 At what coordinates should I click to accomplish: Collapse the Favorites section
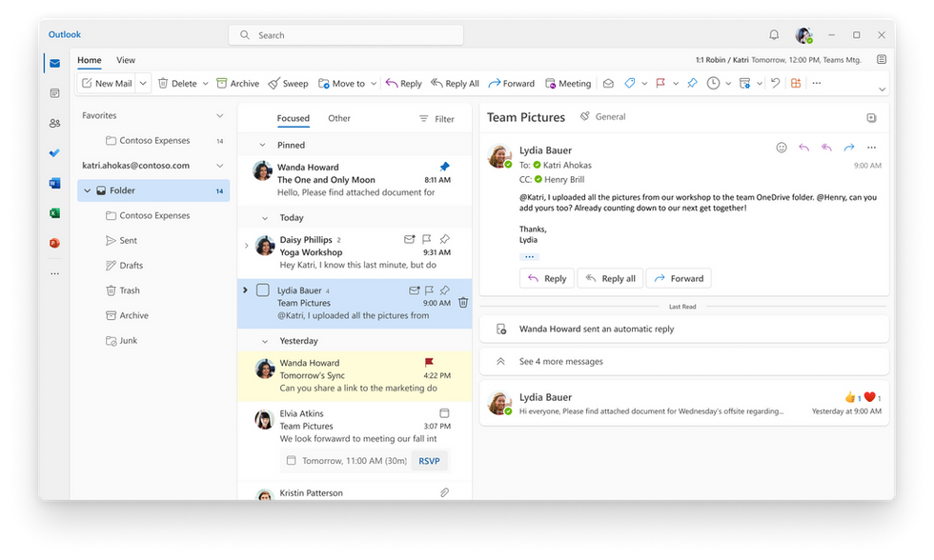coord(220,115)
